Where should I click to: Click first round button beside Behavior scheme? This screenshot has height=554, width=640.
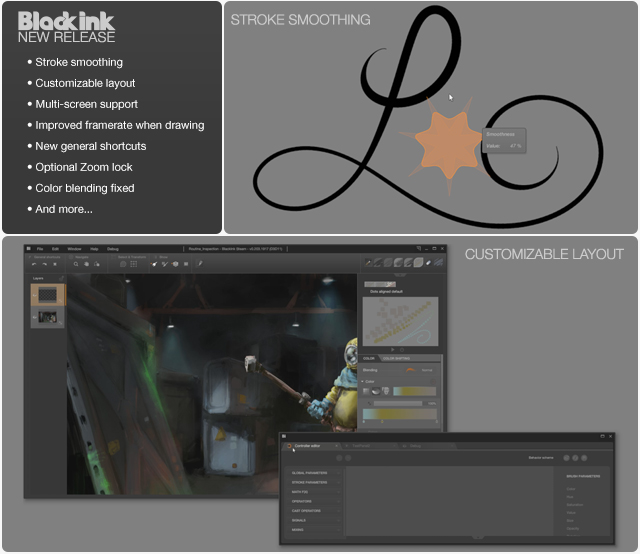(566, 458)
